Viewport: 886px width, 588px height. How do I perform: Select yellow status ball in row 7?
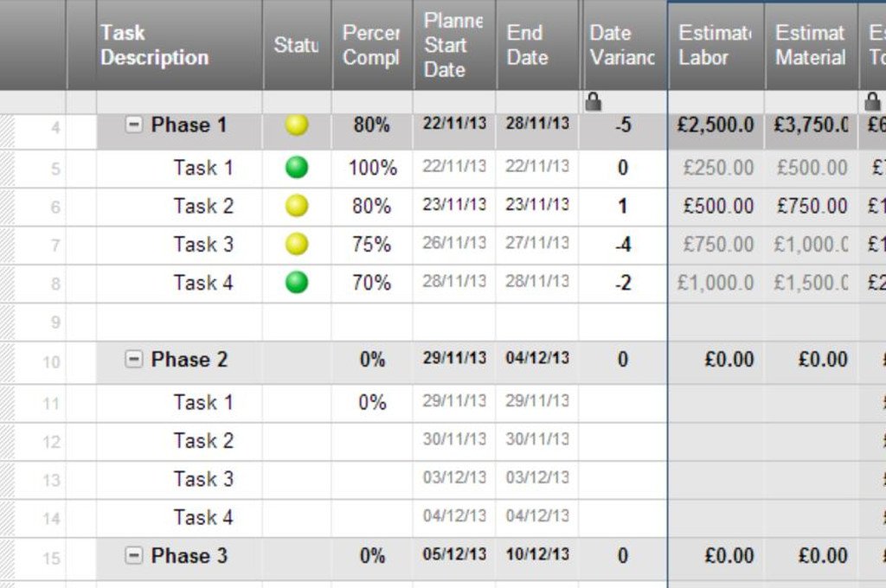coord(297,244)
